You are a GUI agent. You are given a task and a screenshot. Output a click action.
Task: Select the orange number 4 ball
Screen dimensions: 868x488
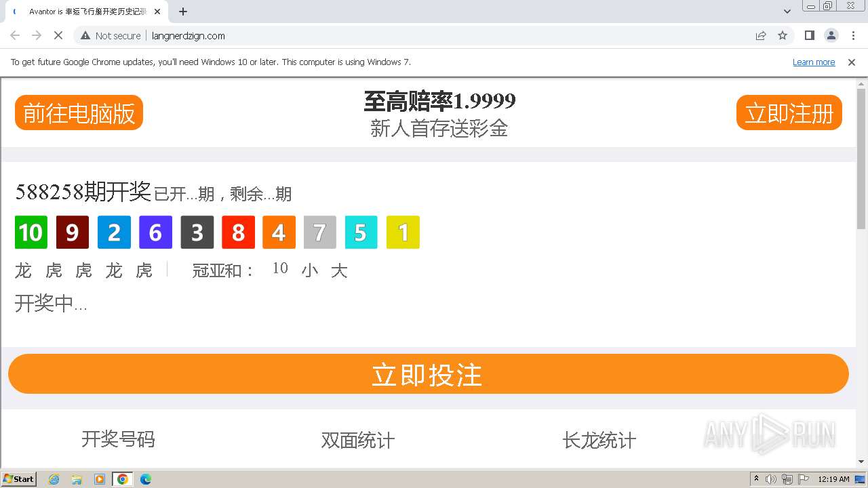tap(279, 232)
